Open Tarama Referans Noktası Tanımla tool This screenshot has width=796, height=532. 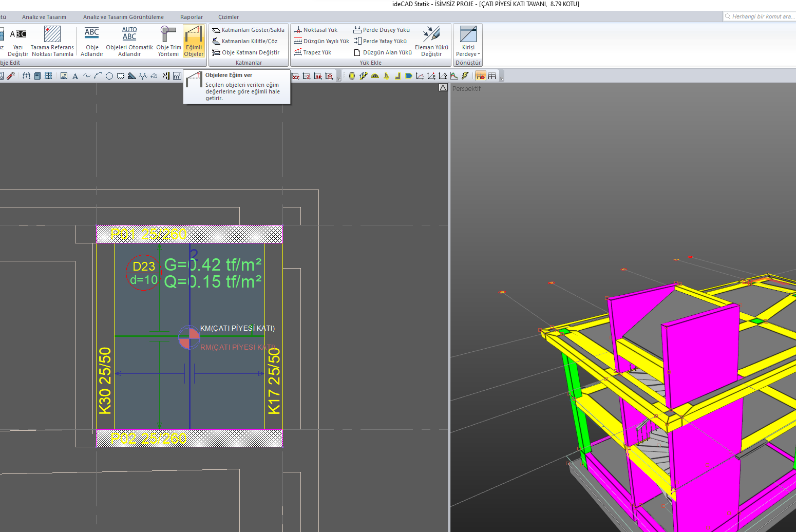pos(52,41)
